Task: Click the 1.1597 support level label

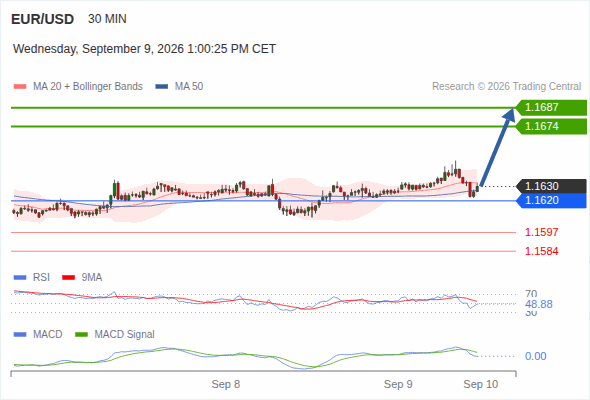Action: (x=541, y=232)
